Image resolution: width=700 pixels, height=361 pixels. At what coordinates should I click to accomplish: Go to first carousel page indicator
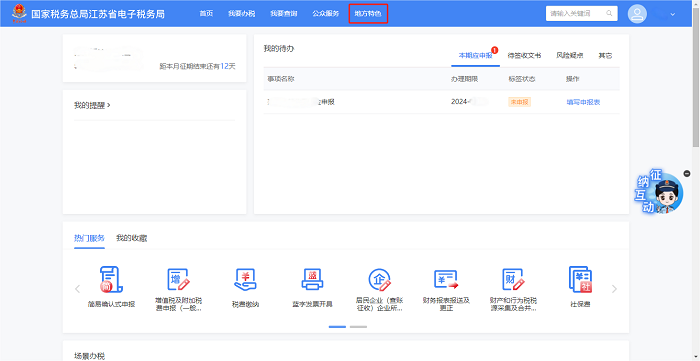coord(337,327)
